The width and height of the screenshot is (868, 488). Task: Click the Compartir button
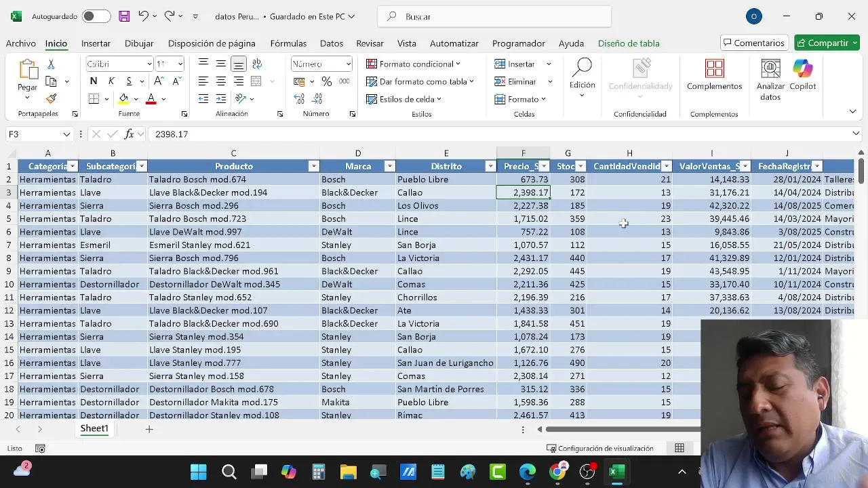coord(827,43)
